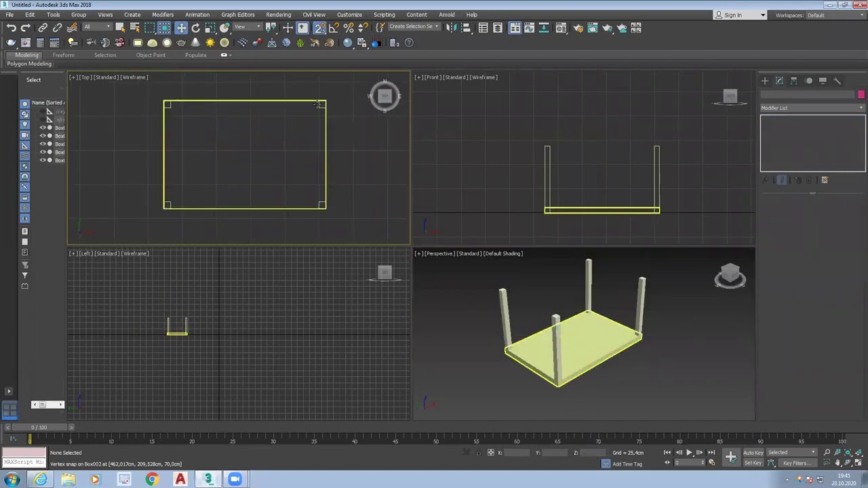868x488 pixels.
Task: Click Add Time Tag in status bar
Action: [627, 464]
